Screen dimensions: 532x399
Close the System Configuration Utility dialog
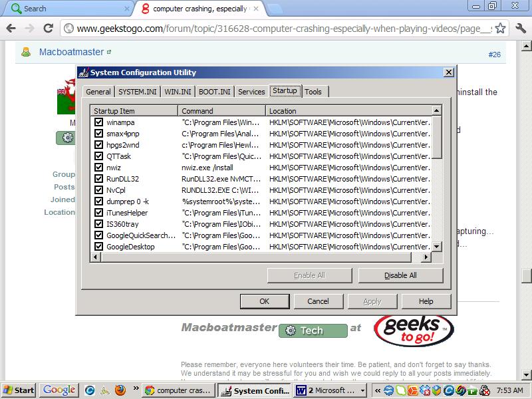coord(448,72)
